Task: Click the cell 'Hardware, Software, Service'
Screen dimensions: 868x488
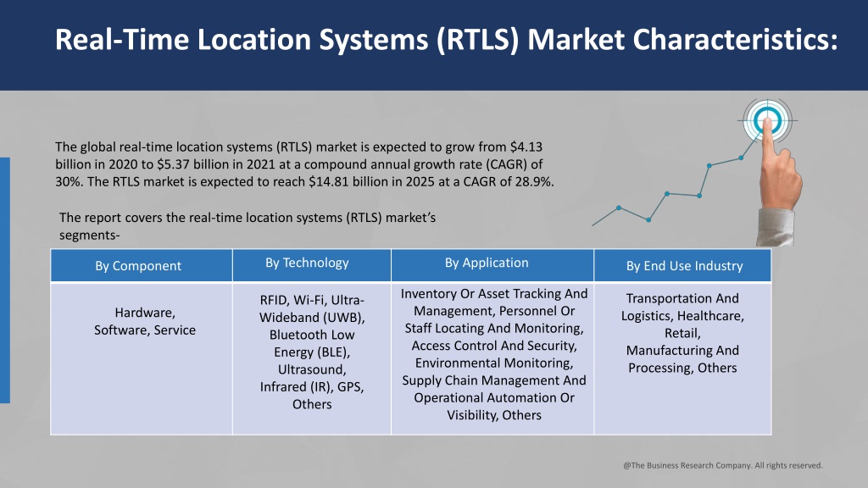Action: tap(142, 358)
